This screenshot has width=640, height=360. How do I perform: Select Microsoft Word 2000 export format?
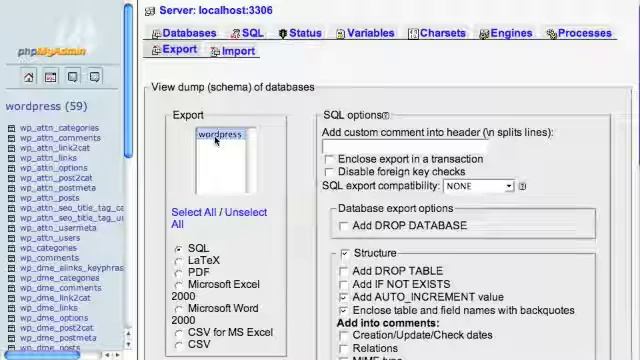(x=178, y=309)
